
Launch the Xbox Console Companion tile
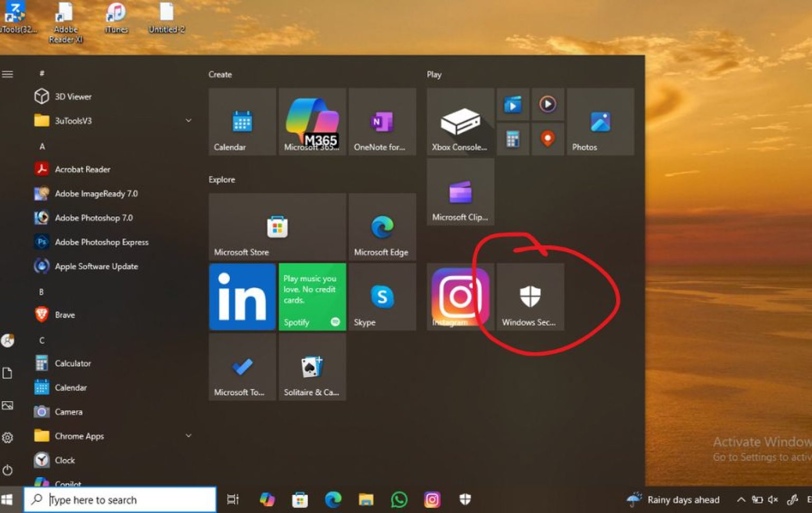click(459, 121)
